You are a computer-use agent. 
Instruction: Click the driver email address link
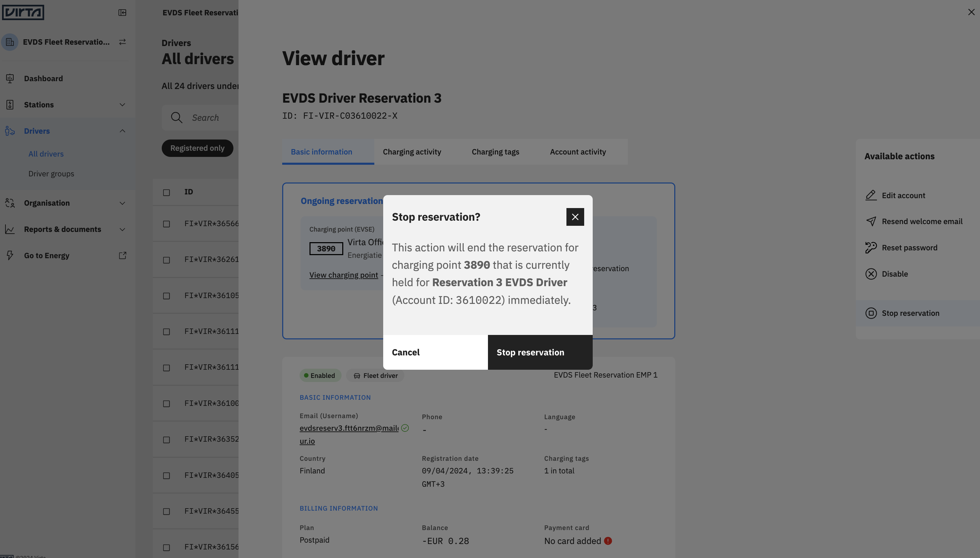point(349,434)
